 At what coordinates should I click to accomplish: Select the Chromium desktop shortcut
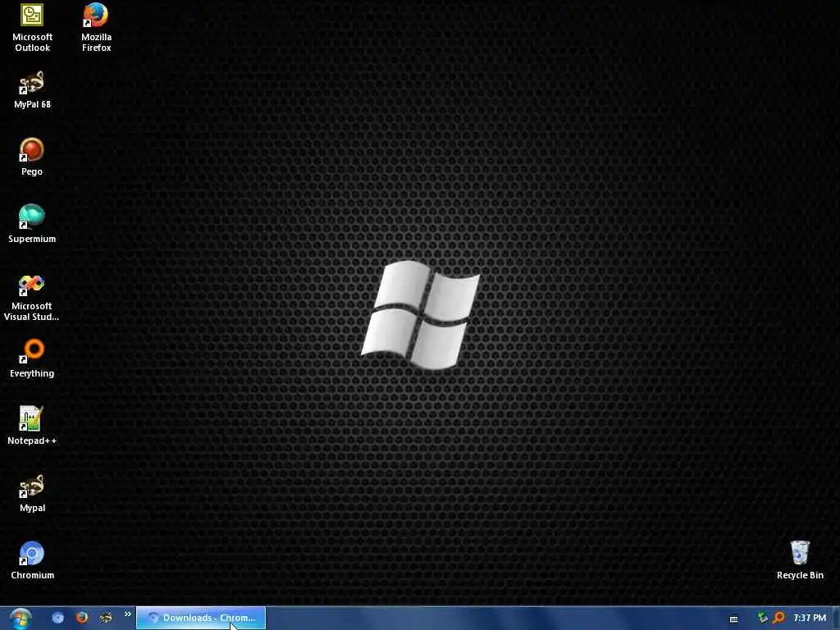point(32,560)
